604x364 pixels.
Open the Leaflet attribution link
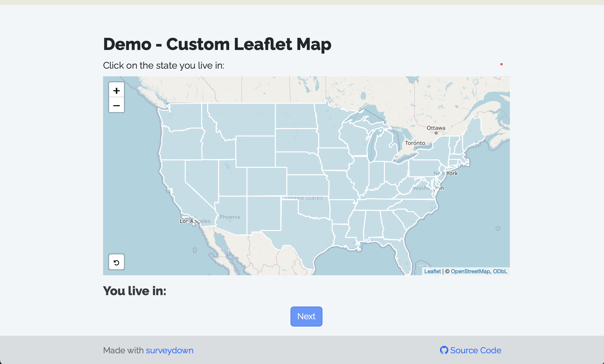coord(432,271)
